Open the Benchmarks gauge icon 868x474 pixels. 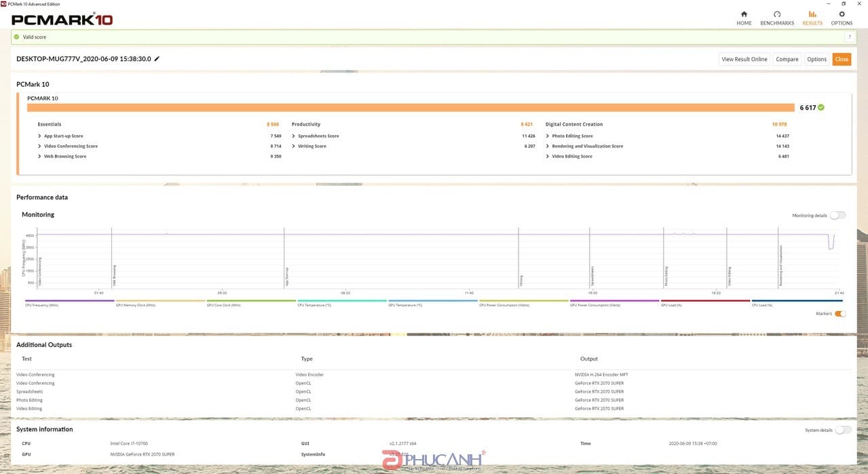777,14
